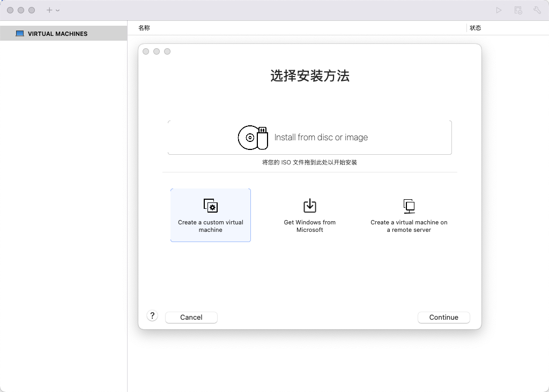Click the 将您的 ISO 文件拖到此处 hint text
The image size is (549, 392).
pos(309,162)
